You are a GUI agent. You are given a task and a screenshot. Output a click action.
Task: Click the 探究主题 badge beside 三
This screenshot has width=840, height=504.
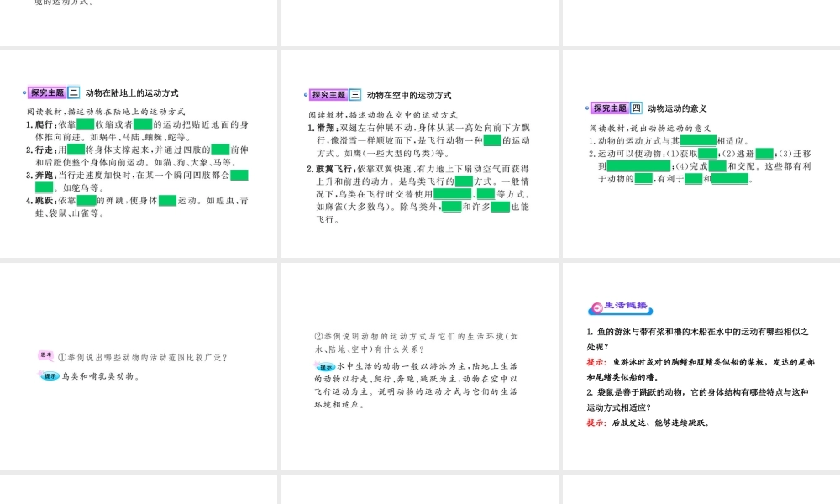click(328, 95)
